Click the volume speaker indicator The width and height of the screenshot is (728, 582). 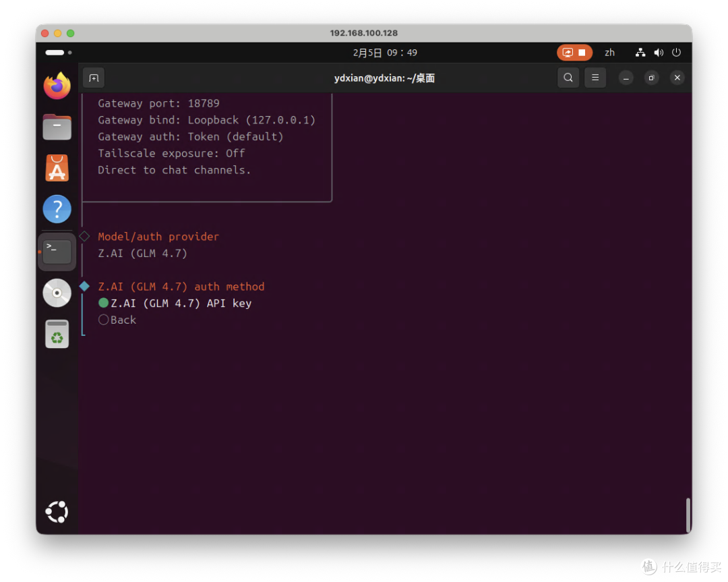659,53
